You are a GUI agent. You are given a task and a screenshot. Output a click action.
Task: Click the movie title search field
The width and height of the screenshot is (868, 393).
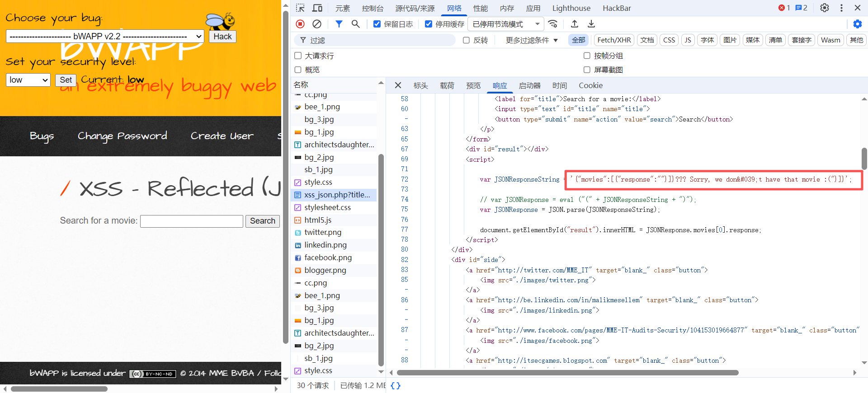[192, 221]
